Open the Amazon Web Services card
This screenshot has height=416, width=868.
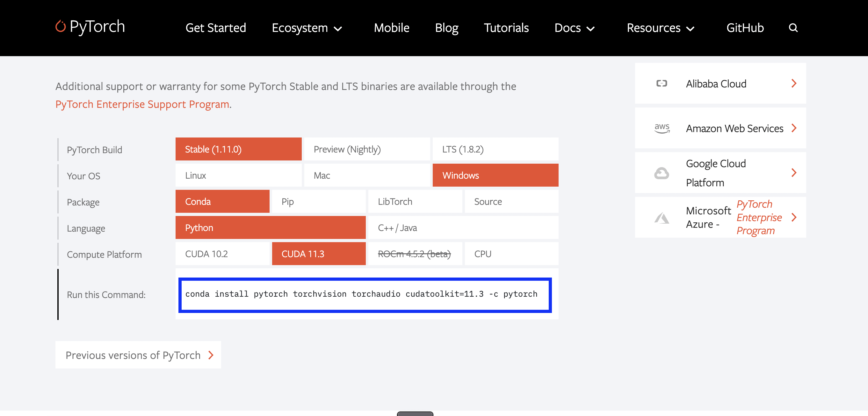720,128
